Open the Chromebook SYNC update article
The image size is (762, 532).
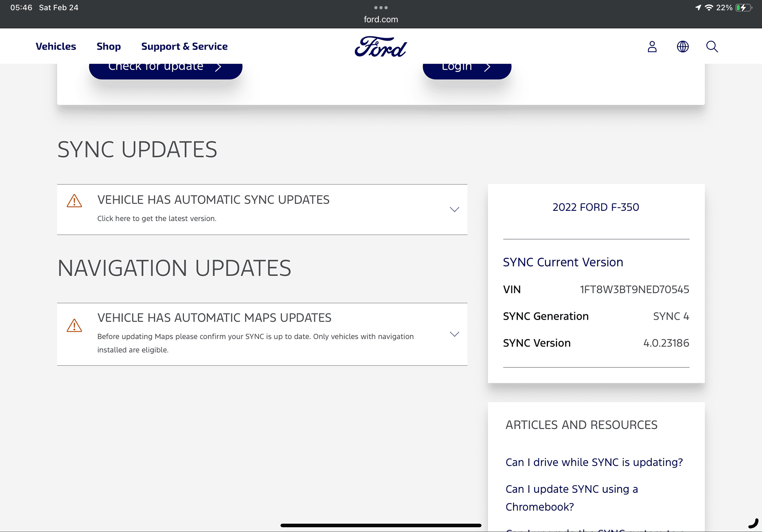coord(571,498)
